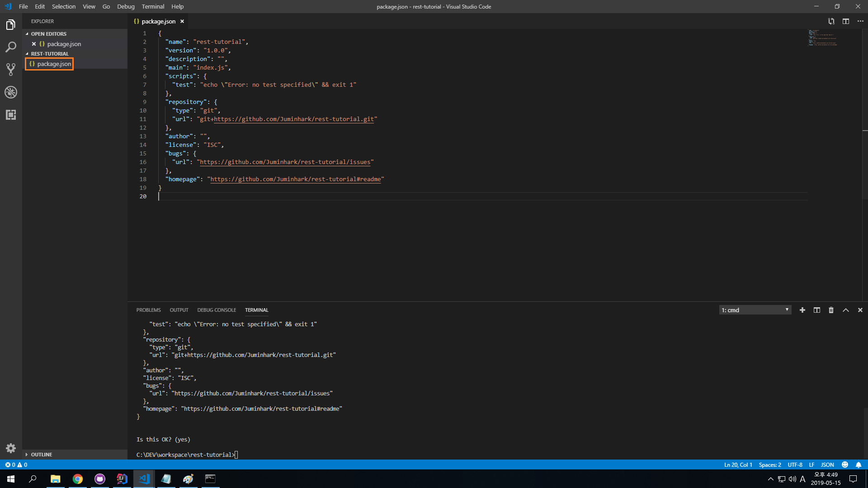Switch to the Problems panel tab
This screenshot has width=868, height=488.
[148, 310]
